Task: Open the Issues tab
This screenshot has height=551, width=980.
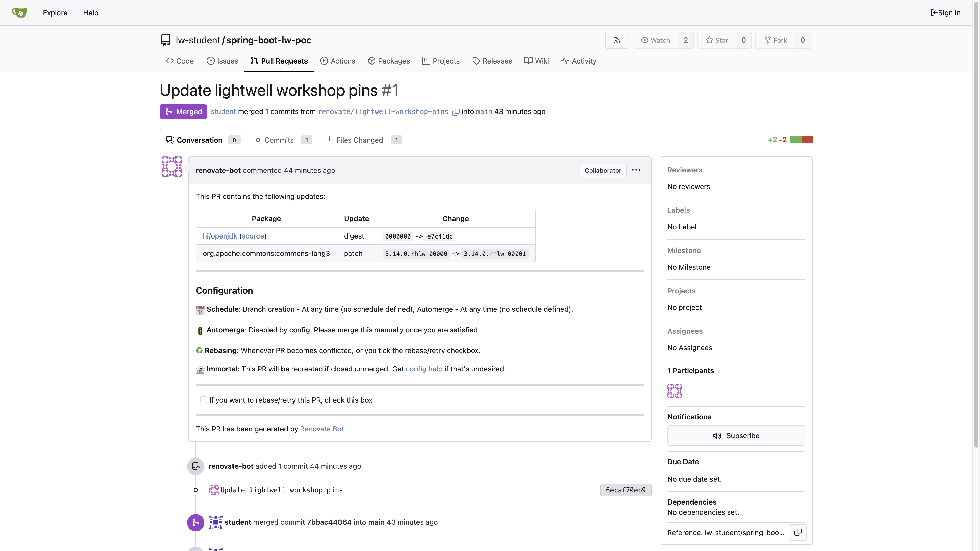Action: click(x=222, y=61)
